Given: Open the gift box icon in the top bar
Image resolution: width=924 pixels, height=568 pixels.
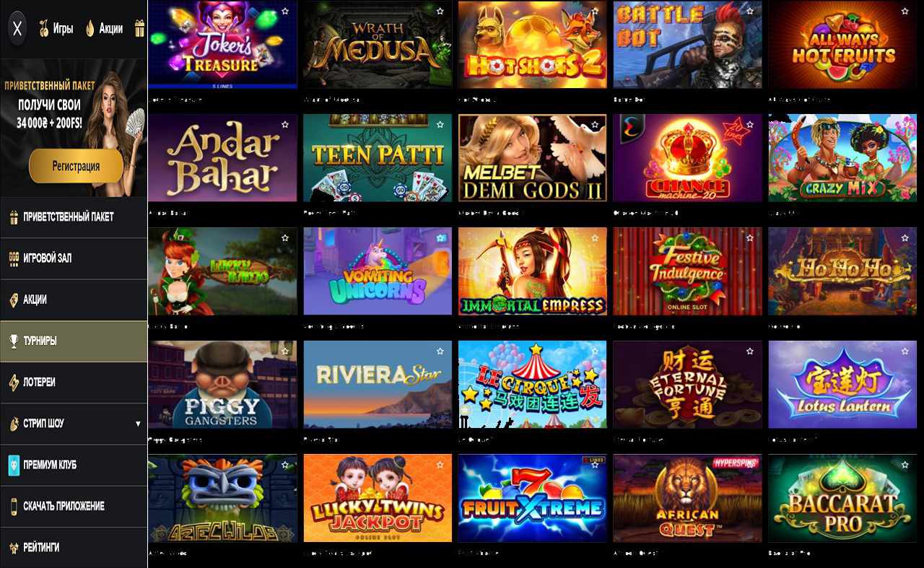Looking at the screenshot, I should coord(139,29).
